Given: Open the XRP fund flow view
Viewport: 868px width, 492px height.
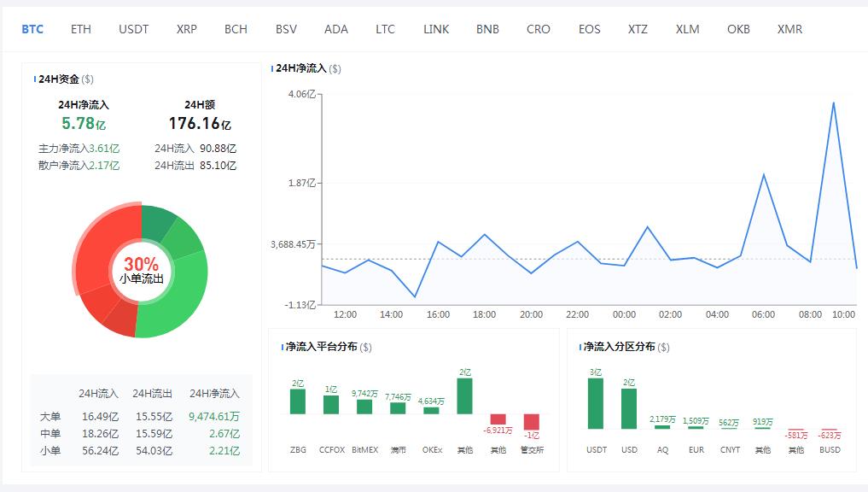Looking at the screenshot, I should 185,28.
